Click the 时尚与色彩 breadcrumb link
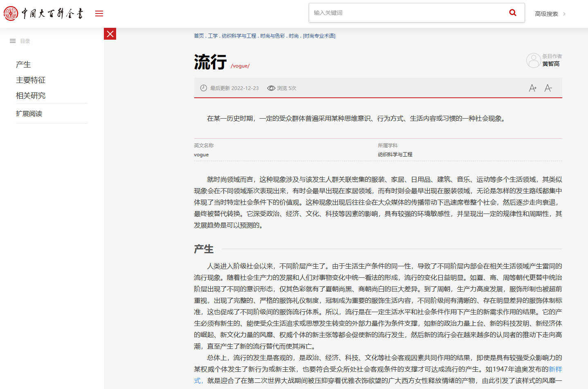The image size is (588, 389). pyautogui.click(x=272, y=36)
